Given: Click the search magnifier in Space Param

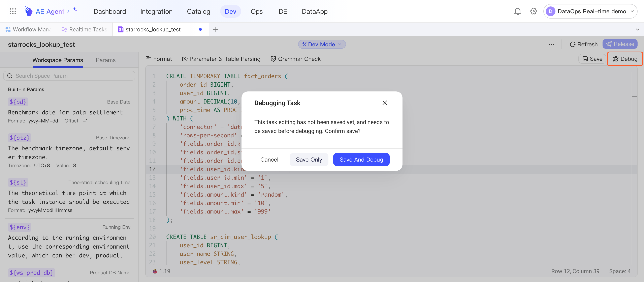Looking at the screenshot, I should [x=10, y=76].
